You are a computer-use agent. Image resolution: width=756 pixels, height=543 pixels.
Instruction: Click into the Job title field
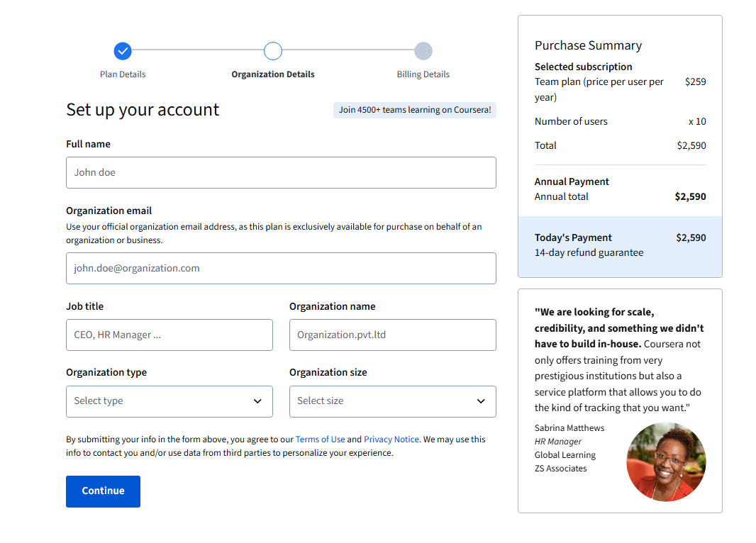click(169, 335)
